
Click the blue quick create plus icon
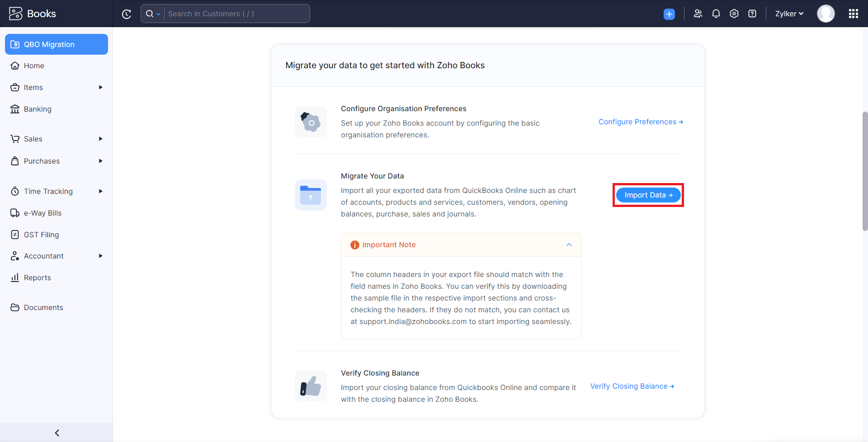tap(669, 14)
